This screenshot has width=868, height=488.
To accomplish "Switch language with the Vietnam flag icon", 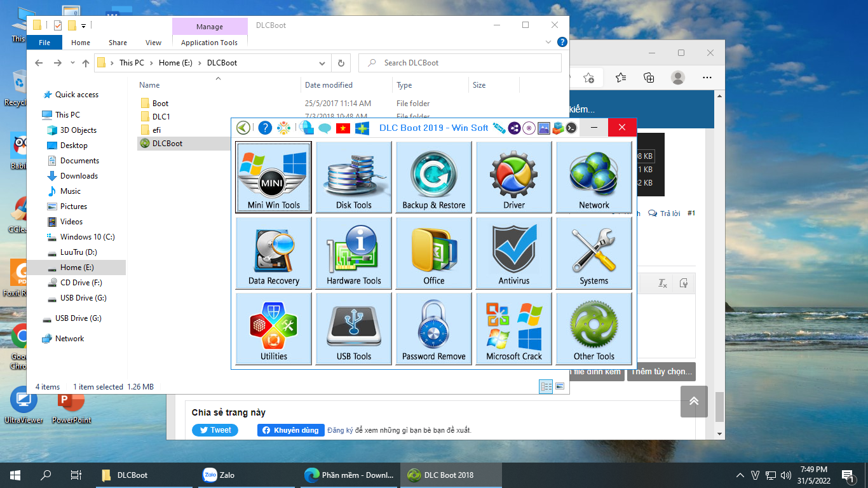I will pos(343,128).
